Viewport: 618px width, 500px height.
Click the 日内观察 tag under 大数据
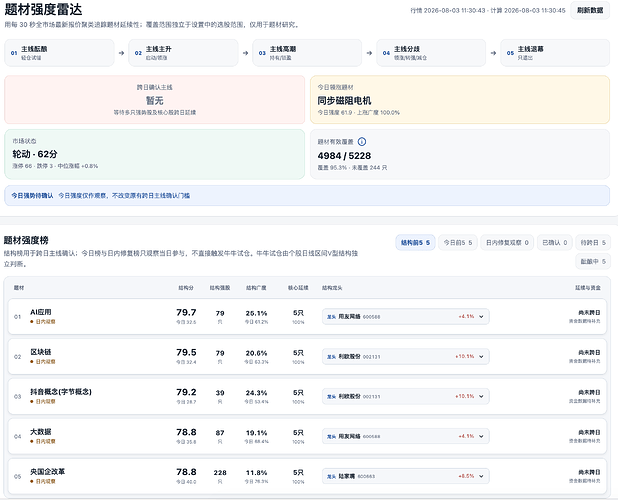pos(43,441)
